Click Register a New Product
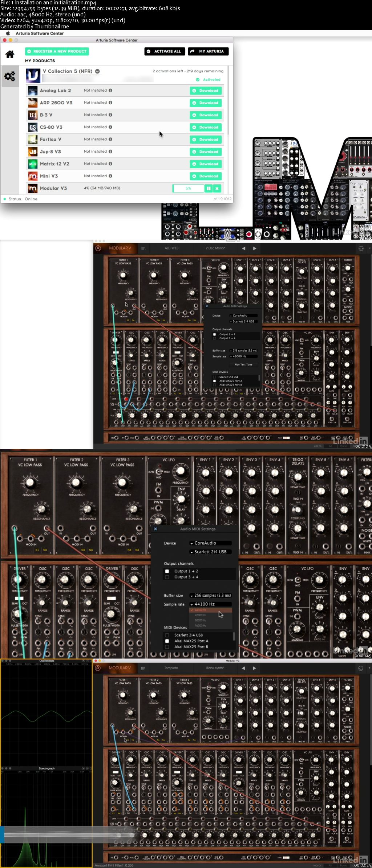The width and height of the screenshot is (372, 868). 57,51
